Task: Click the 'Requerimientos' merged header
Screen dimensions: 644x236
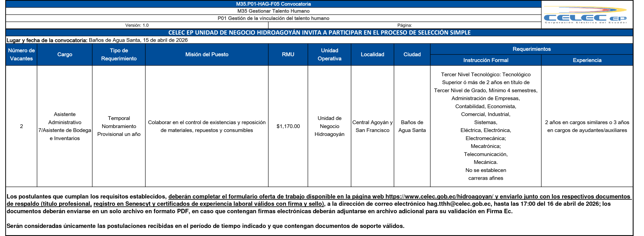Action: pos(531,49)
